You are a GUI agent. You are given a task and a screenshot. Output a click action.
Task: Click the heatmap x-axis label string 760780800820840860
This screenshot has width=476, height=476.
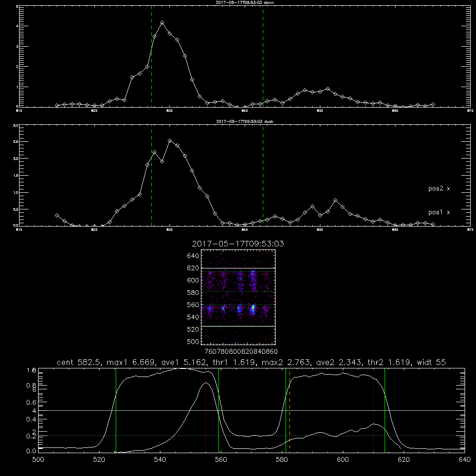coord(241,351)
